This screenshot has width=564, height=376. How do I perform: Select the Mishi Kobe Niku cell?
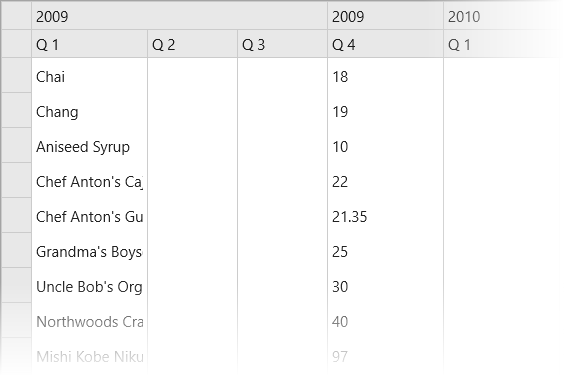[90, 357]
